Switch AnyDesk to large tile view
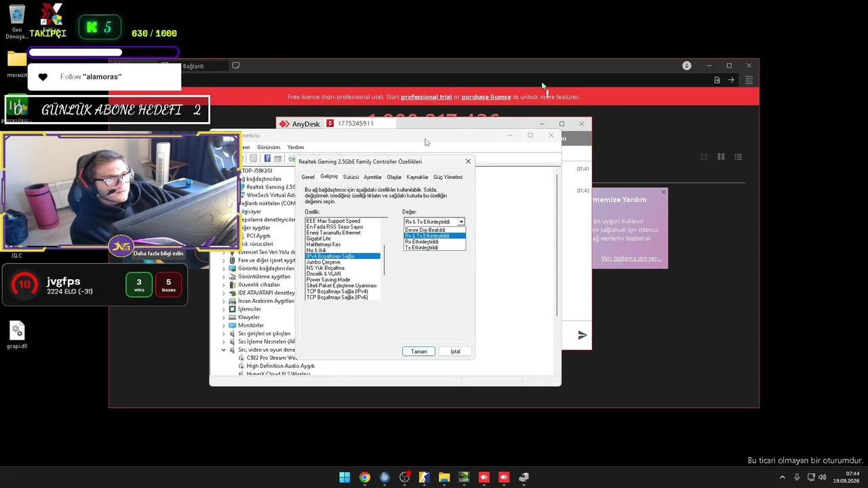868x488 pixels. point(705,157)
